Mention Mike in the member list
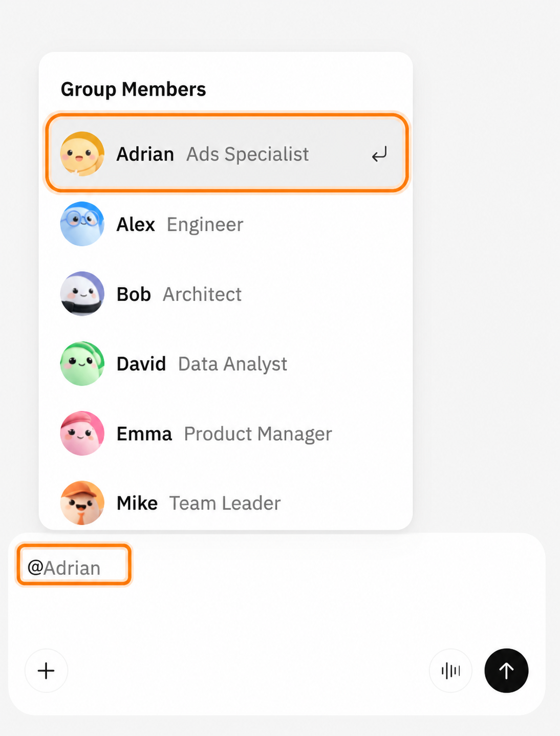Image resolution: width=560 pixels, height=736 pixels. point(226,503)
